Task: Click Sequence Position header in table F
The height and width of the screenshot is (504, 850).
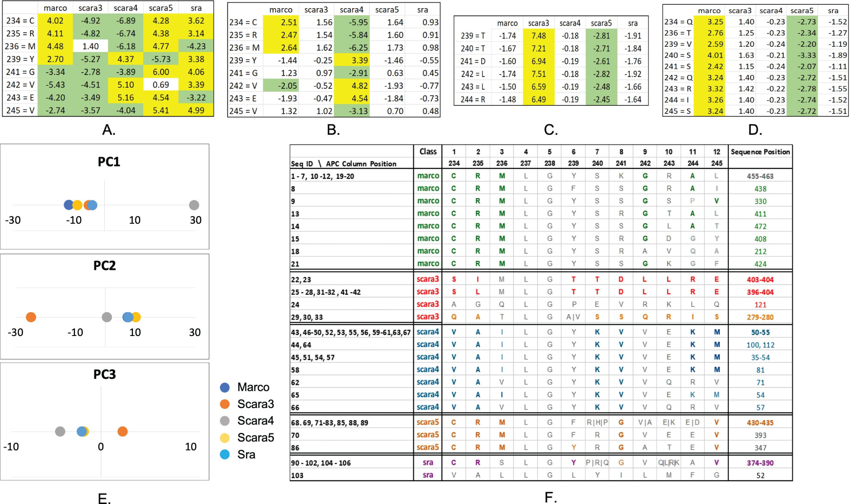Action: click(x=760, y=152)
